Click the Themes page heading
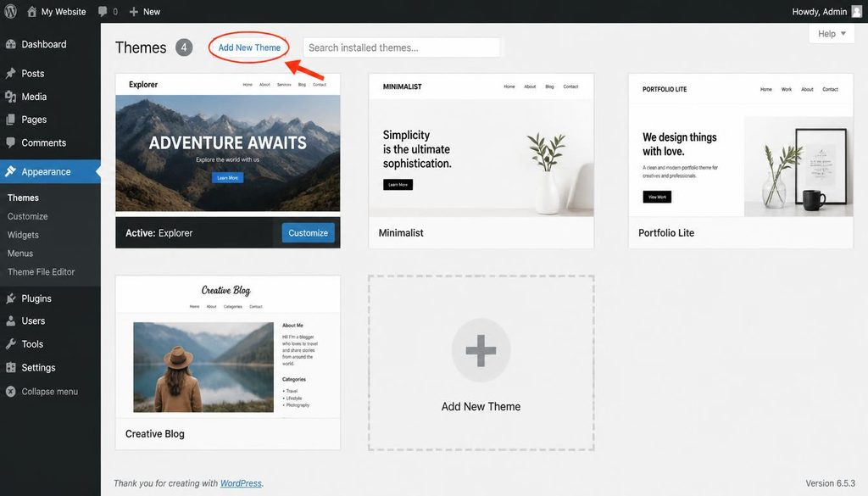 click(x=141, y=47)
